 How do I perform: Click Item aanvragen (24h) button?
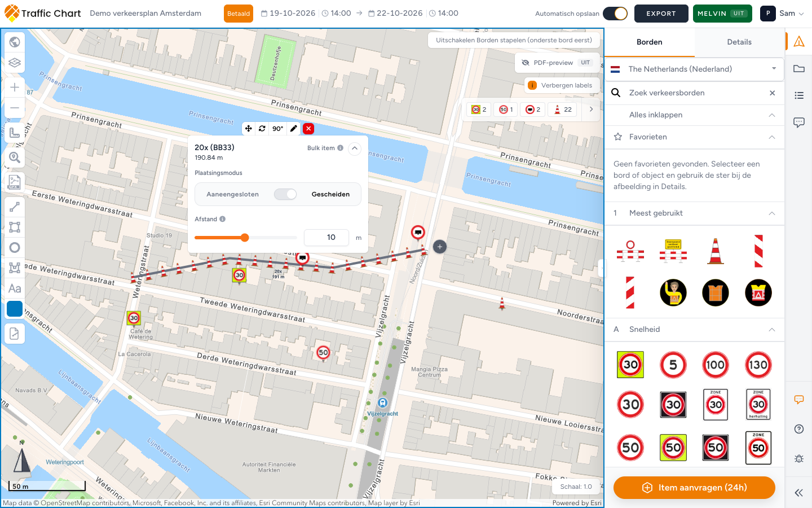(x=694, y=488)
